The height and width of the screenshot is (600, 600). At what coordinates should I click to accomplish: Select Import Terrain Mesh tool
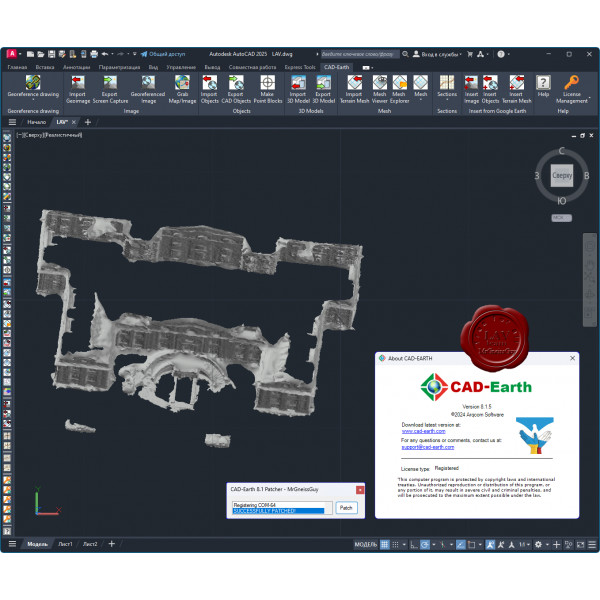pyautogui.click(x=354, y=90)
